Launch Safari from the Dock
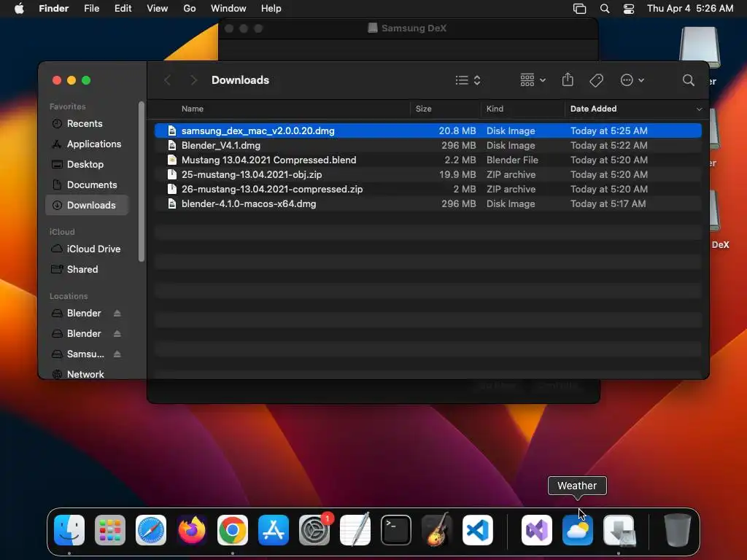The height and width of the screenshot is (560, 747). coord(151,530)
